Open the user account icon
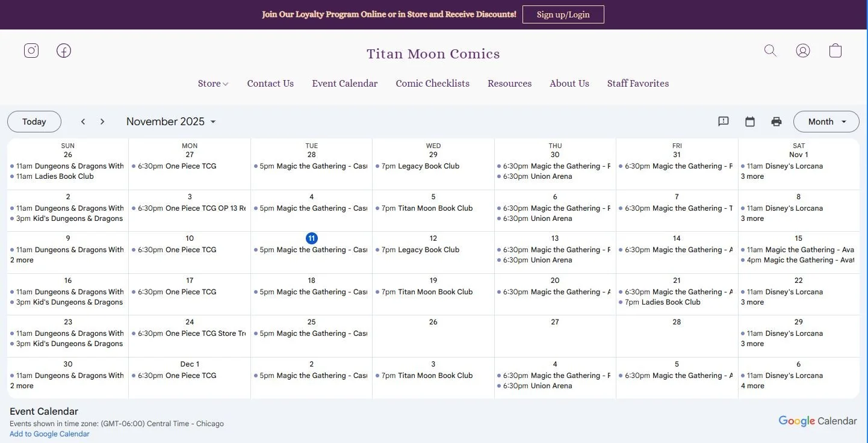 tap(803, 51)
